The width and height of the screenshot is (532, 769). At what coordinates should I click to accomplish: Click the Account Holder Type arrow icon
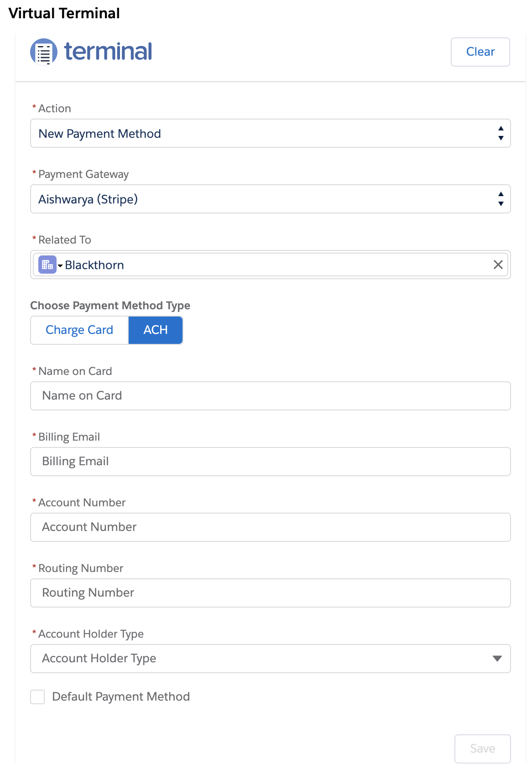497,659
